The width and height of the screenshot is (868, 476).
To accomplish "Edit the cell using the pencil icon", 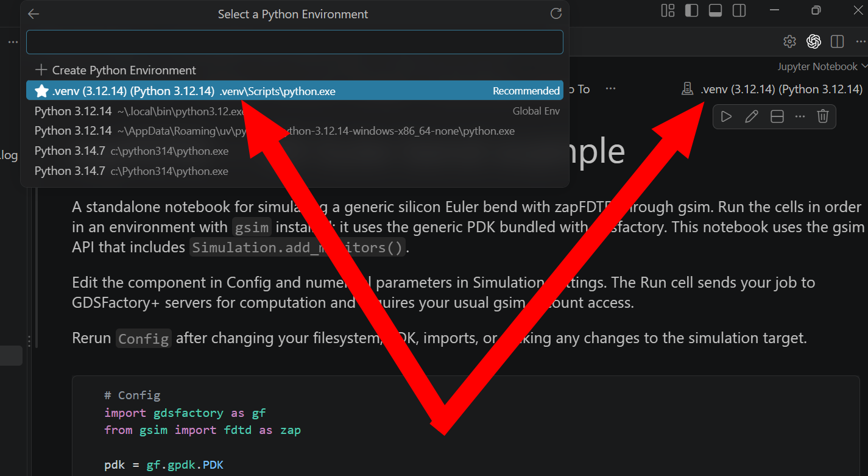I will [752, 116].
